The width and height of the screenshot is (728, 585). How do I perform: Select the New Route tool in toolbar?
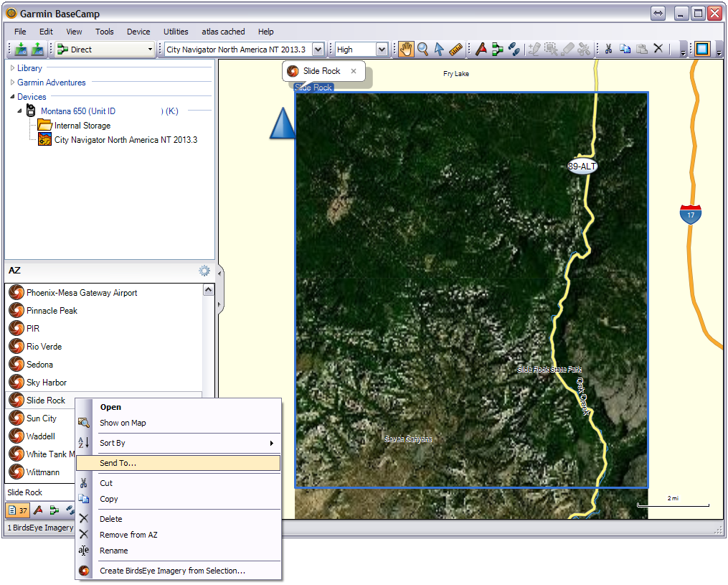498,50
